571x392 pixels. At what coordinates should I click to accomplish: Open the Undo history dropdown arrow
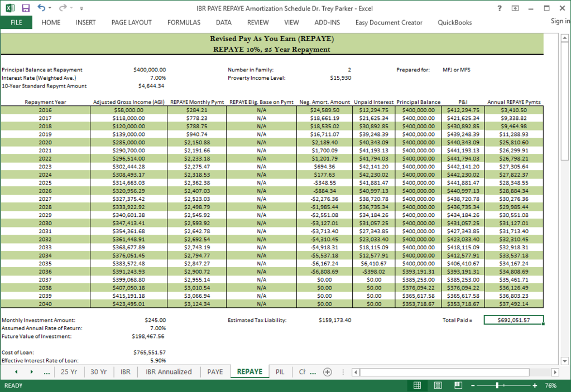pyautogui.click(x=50, y=8)
